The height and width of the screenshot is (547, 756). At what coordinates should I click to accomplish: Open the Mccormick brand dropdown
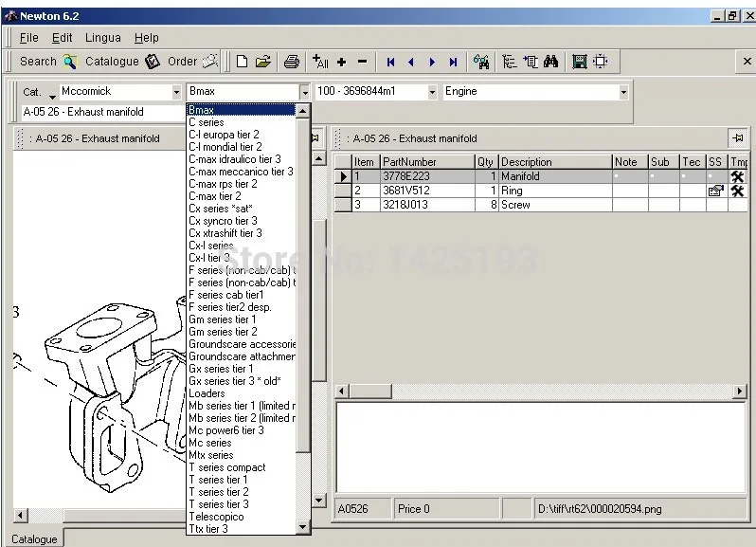pos(176,92)
